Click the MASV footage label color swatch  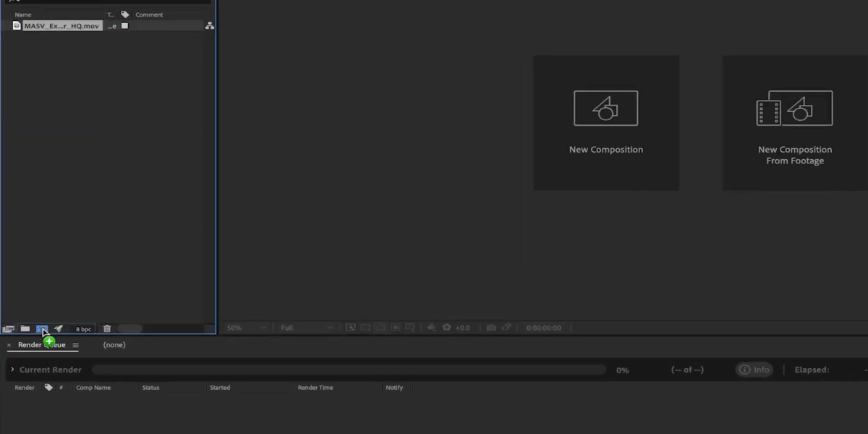124,26
